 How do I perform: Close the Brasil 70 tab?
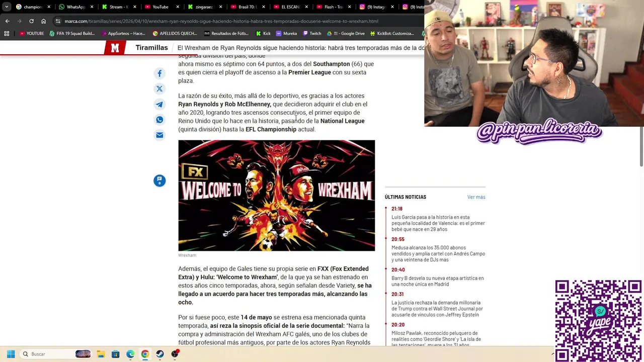tap(264, 7)
